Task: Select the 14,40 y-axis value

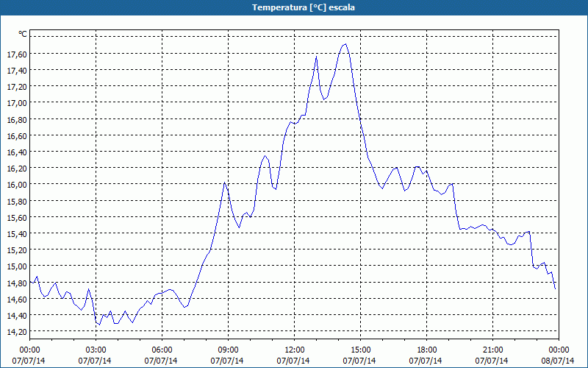Action: click(x=17, y=316)
